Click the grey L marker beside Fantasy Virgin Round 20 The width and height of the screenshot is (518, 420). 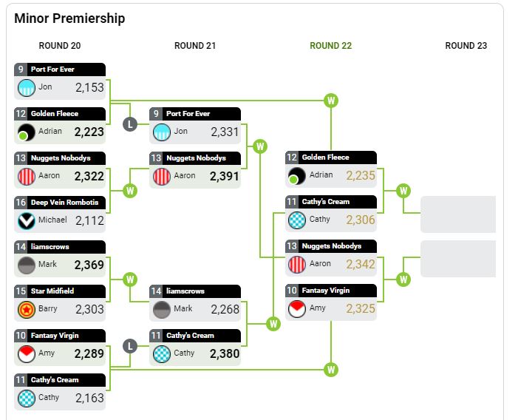tap(130, 346)
